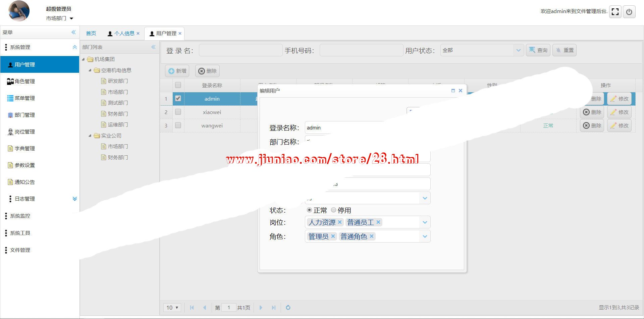Go to the last page
The image size is (644, 319).
(x=273, y=307)
